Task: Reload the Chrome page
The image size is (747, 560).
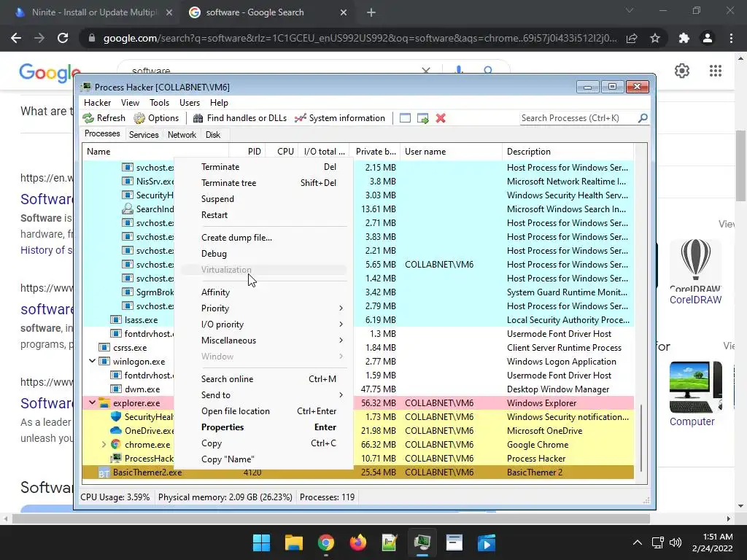Action: tap(63, 38)
